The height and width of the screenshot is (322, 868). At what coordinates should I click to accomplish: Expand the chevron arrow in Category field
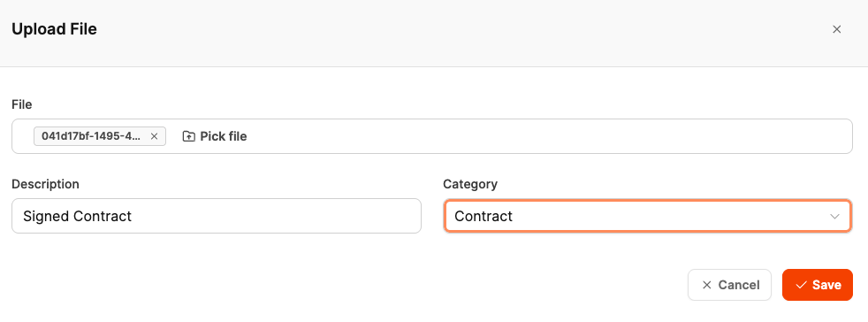click(834, 216)
